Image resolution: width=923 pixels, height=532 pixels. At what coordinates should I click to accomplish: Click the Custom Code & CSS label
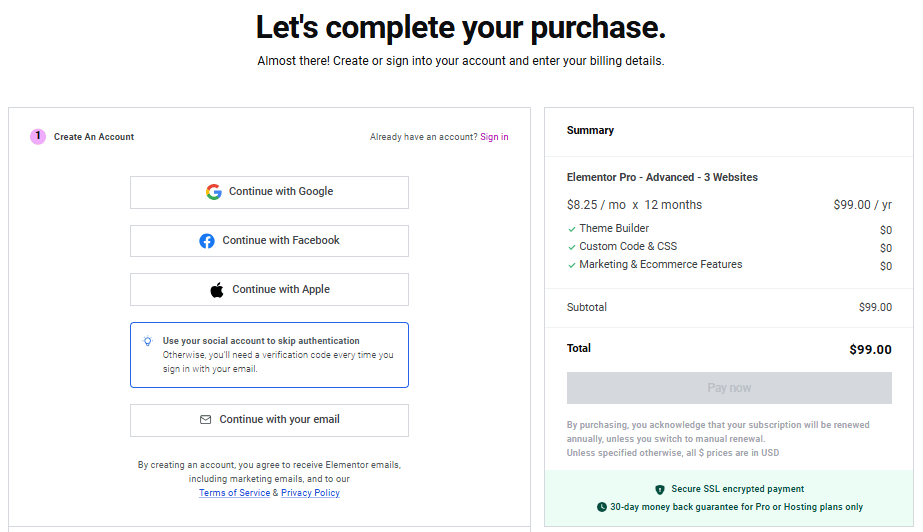(628, 247)
